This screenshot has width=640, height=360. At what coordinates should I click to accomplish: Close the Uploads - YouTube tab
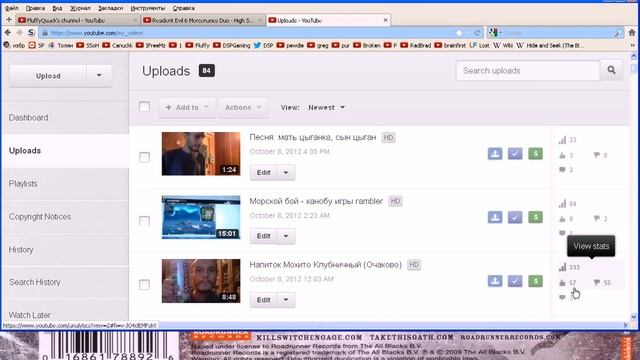385,20
